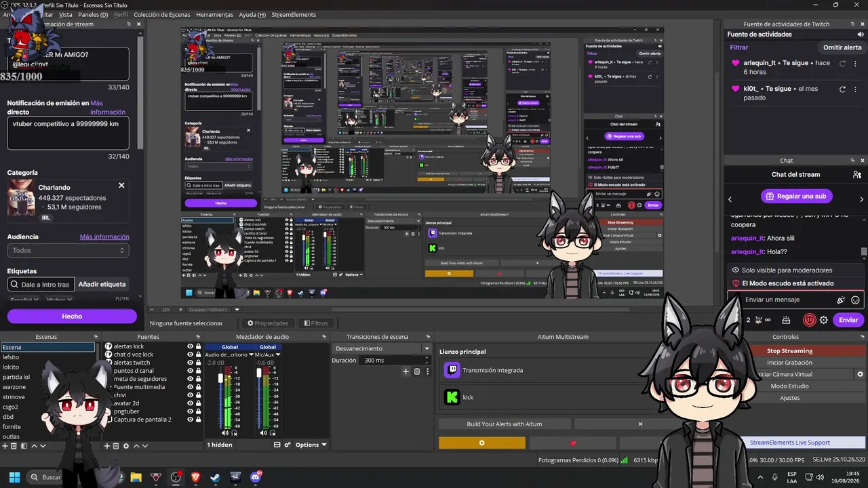The width and height of the screenshot is (868, 488).
Task: Click Iniciar Grabación button
Action: [x=789, y=363]
